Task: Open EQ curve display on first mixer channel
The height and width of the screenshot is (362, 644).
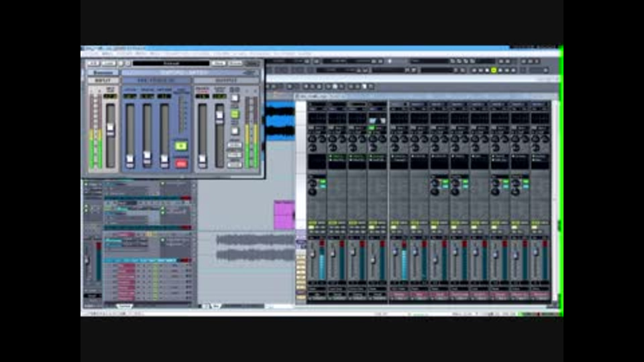Action: (x=317, y=119)
